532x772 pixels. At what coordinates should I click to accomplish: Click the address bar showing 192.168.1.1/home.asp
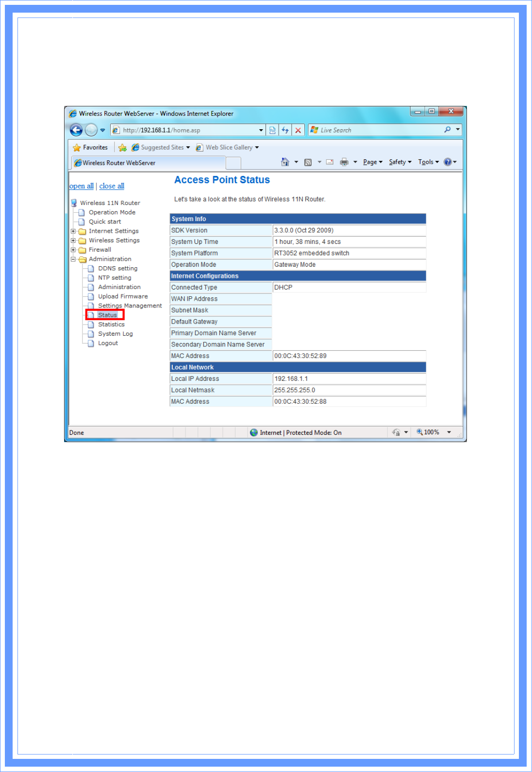(184, 130)
